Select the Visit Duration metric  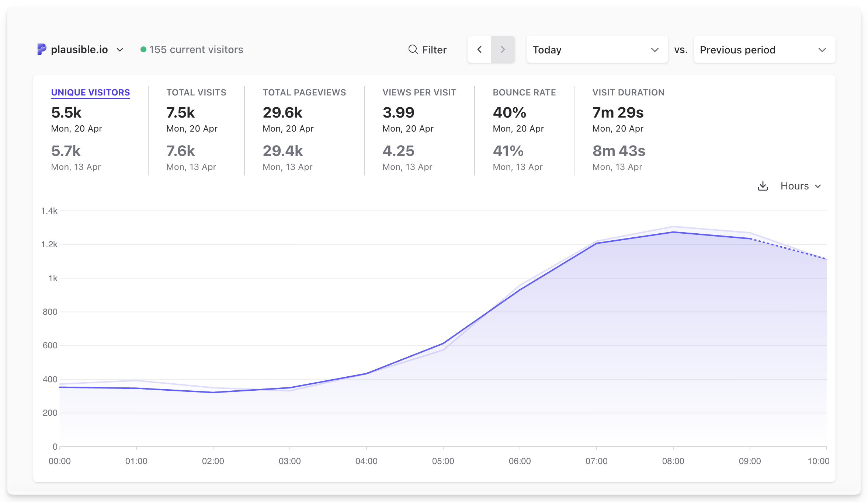tap(628, 93)
